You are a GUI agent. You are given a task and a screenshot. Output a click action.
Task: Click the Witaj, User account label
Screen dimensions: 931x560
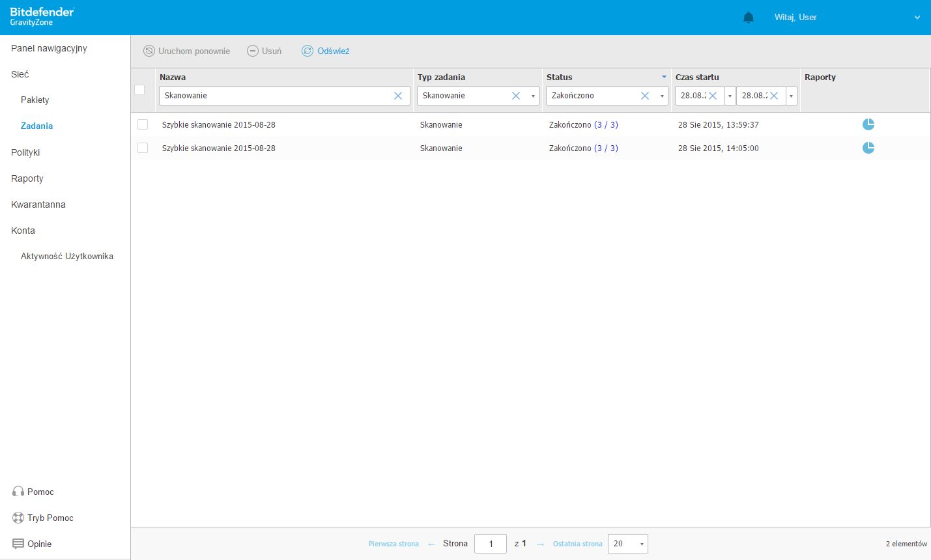pos(795,18)
